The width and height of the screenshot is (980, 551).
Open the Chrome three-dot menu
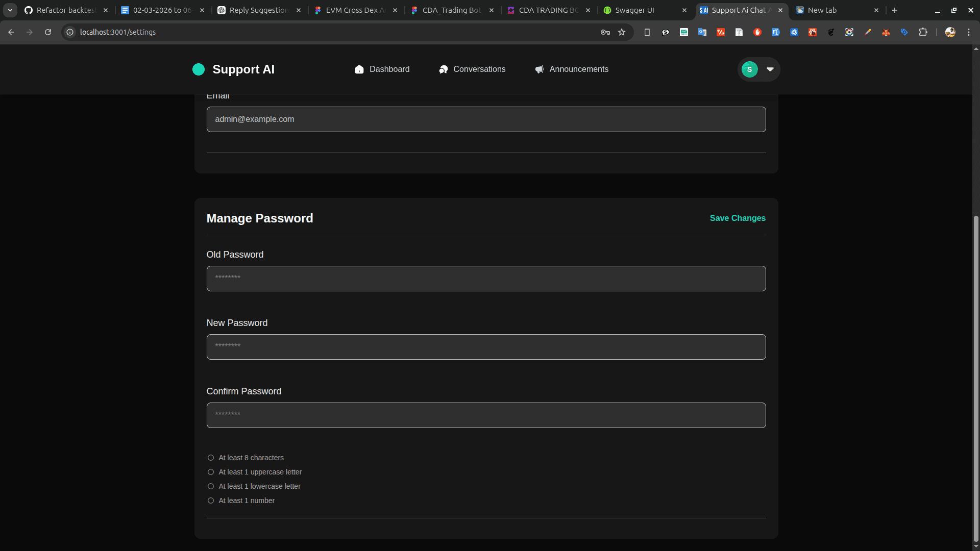tap(969, 32)
